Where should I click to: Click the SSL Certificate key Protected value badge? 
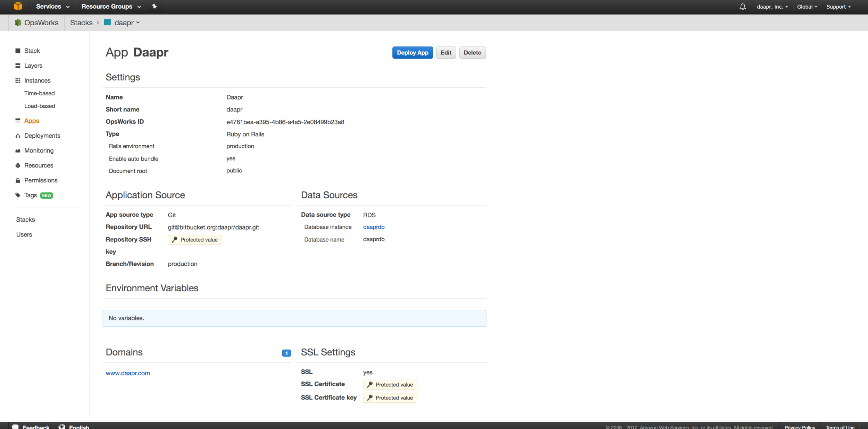[390, 398]
